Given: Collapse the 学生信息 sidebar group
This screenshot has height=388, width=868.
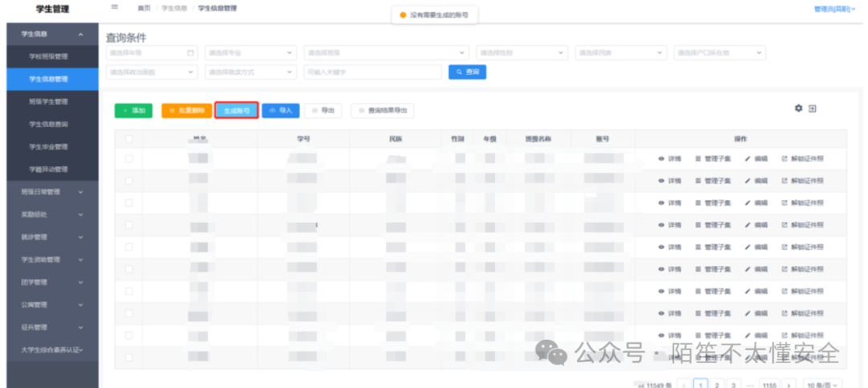Looking at the screenshot, I should point(52,35).
